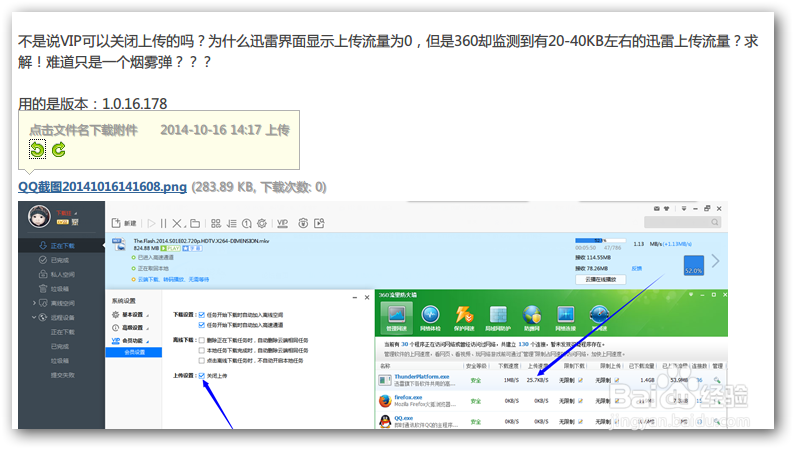Click the blue 52.0% progress square
This screenshot has height=449, width=794.
click(x=694, y=265)
